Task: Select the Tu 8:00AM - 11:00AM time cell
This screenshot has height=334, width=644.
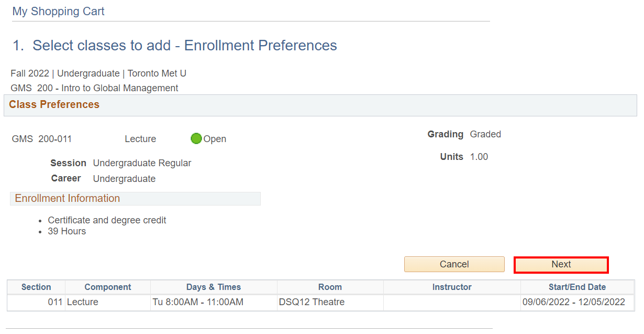Action: click(x=198, y=303)
